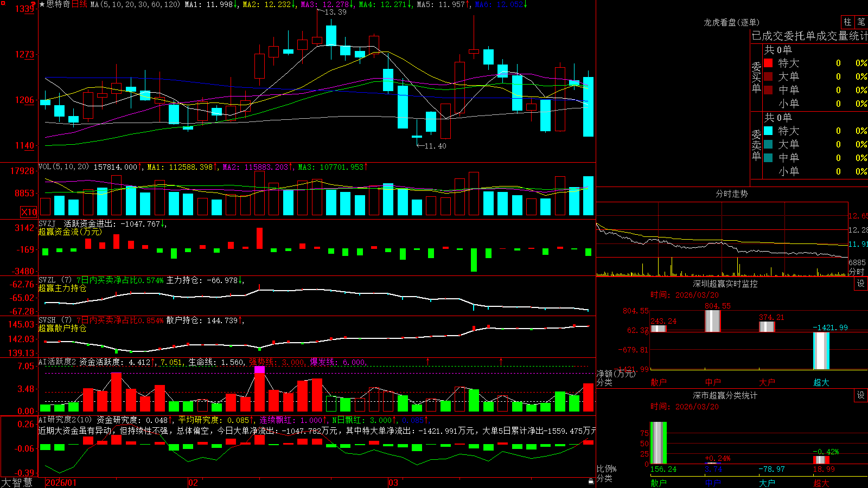
Task: Click the -78.97 value under 大户
Action: [771, 469]
